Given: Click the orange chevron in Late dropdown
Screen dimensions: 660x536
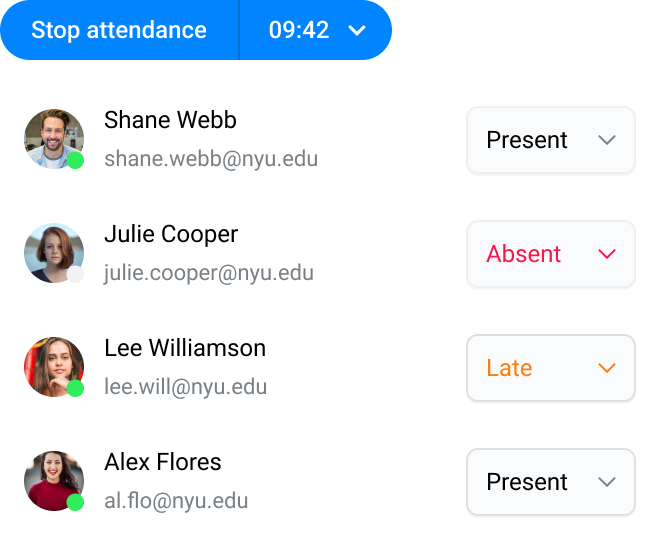Looking at the screenshot, I should point(606,368).
